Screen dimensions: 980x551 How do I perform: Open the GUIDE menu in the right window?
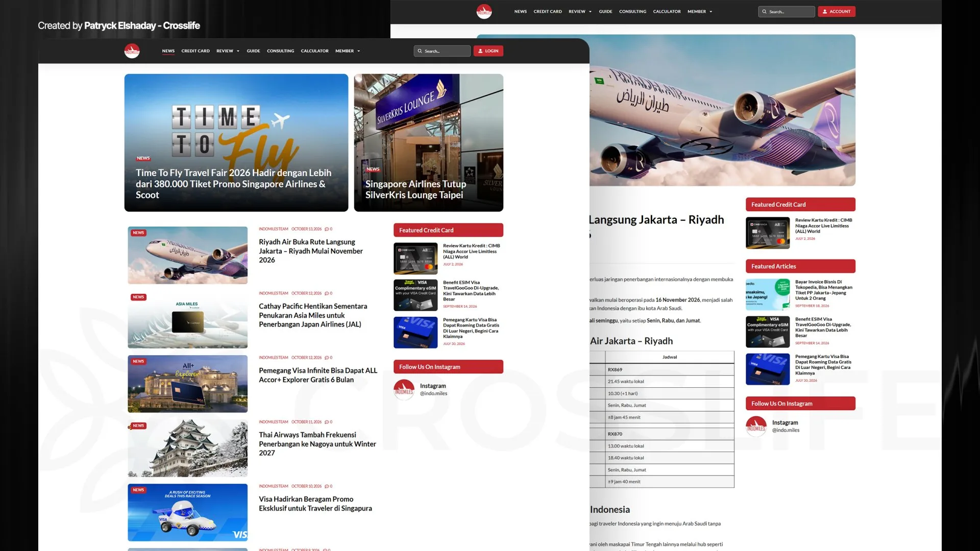(605, 11)
